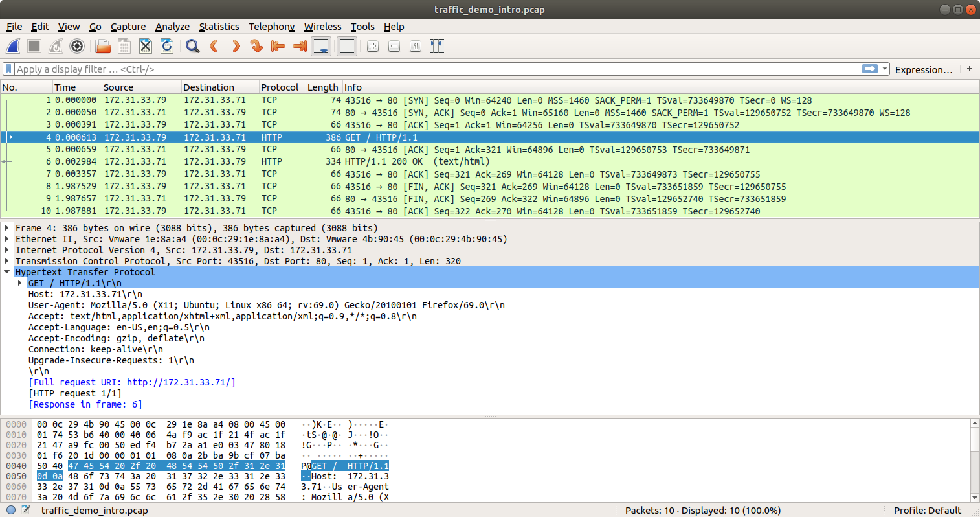Viewport: 980px width, 517px height.
Task: Start capture with the shark fin icon
Action: [x=13, y=46]
